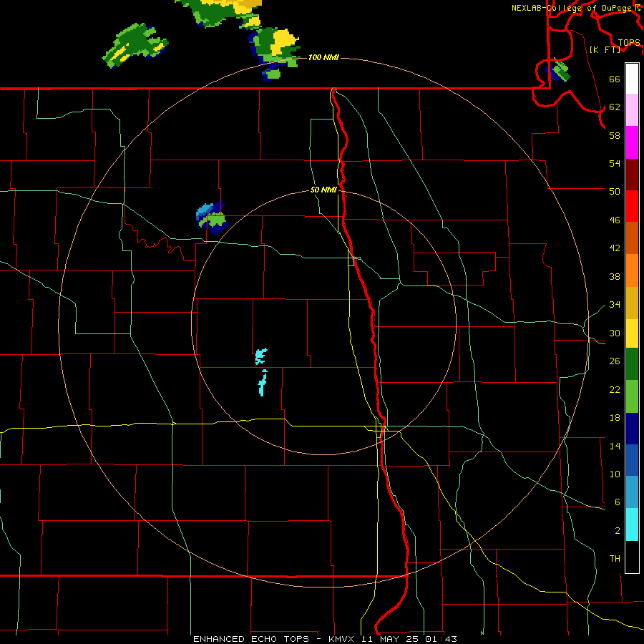644x644 pixels.
Task: Click the light pink legend swatch
Action: click(632, 109)
